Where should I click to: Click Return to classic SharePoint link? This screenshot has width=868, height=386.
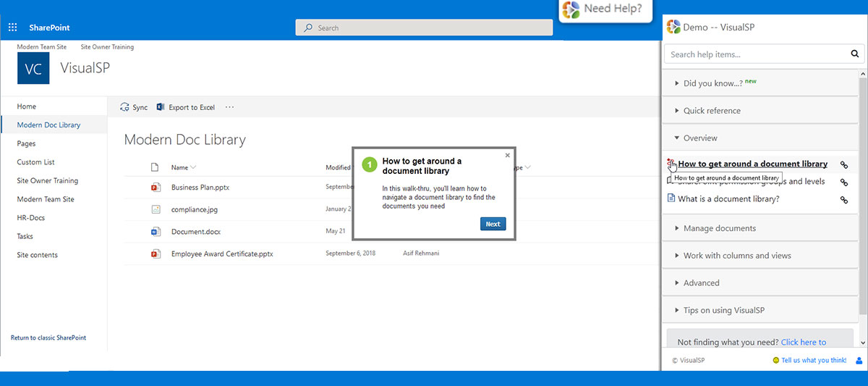pyautogui.click(x=48, y=338)
